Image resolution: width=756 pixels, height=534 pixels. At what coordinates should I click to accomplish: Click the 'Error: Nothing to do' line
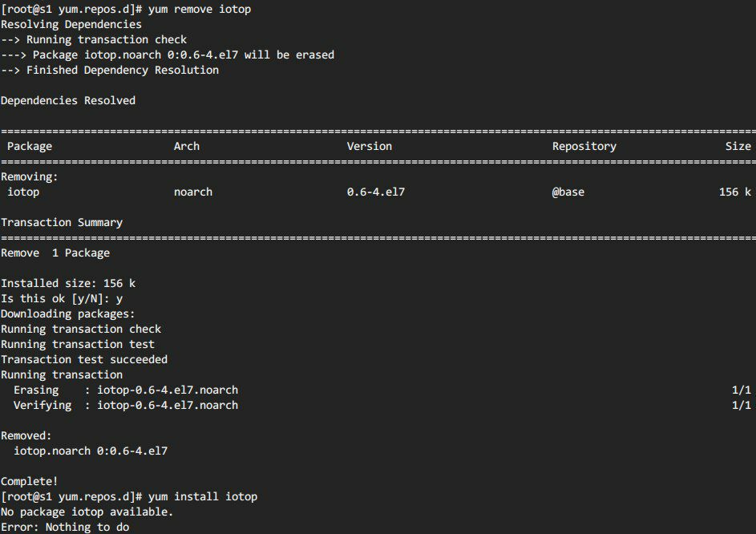(x=65, y=527)
